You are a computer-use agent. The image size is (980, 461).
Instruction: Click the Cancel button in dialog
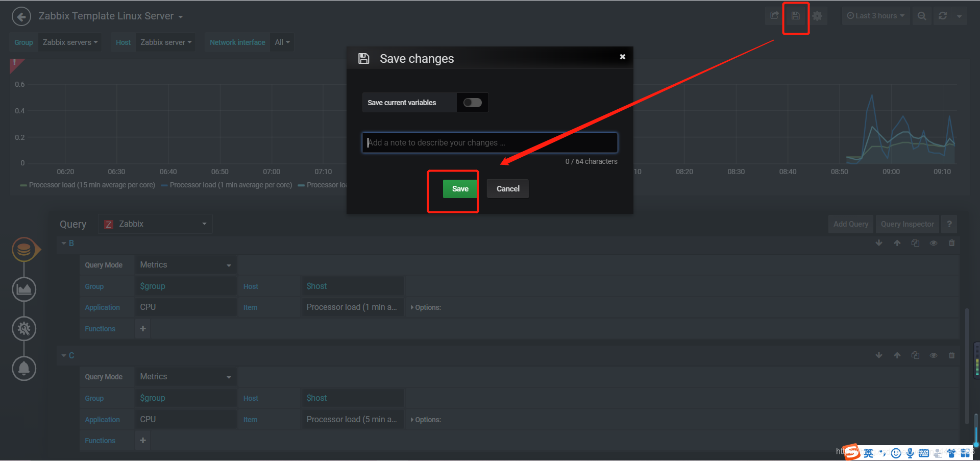coord(508,189)
